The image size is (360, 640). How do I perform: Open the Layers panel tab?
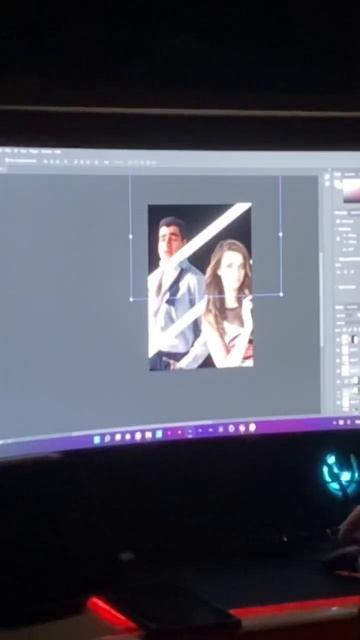click(x=339, y=307)
